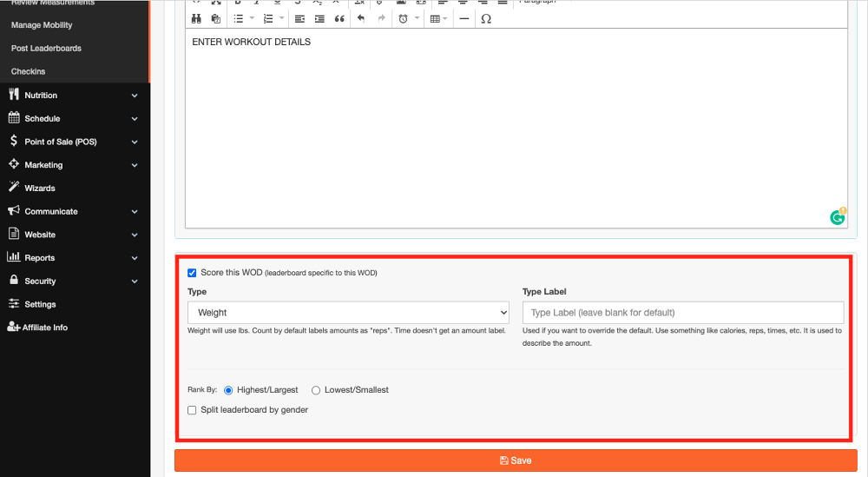Click in the workout details editor area
This screenshot has width=868, height=477.
[516, 128]
